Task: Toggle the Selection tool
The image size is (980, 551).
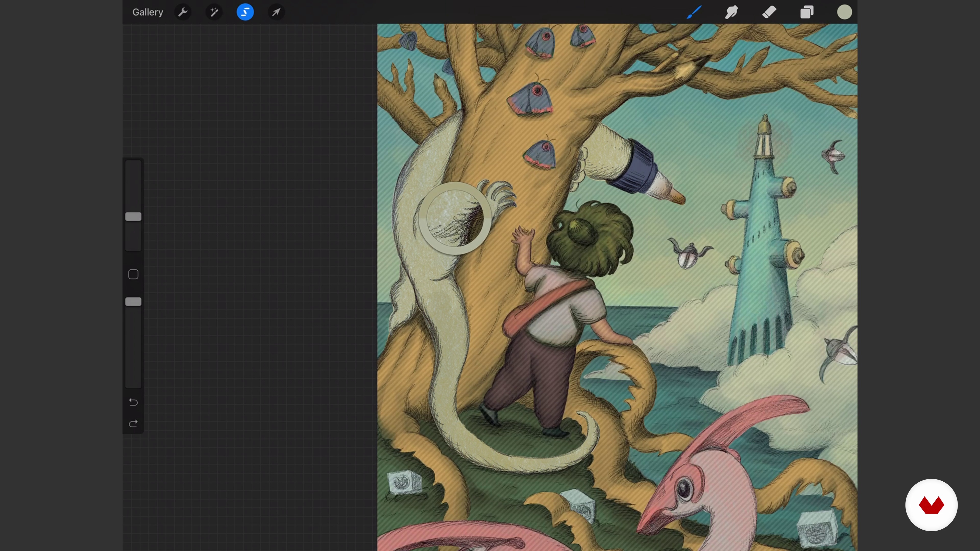Action: 245,12
